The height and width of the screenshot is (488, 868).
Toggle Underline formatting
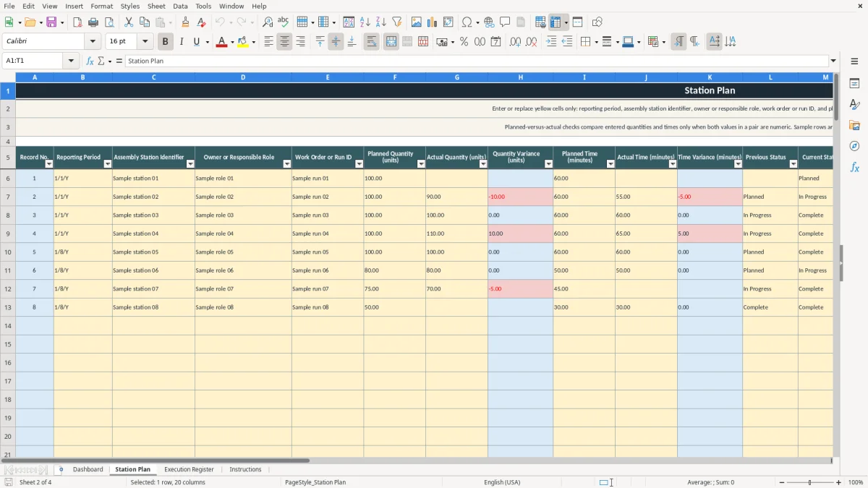[x=196, y=42]
